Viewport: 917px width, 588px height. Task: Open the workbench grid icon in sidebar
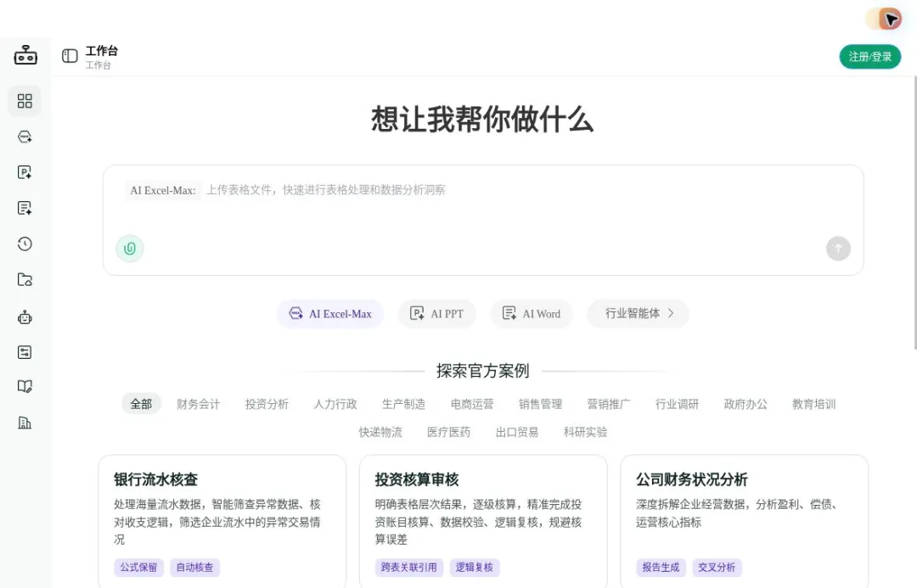point(25,101)
